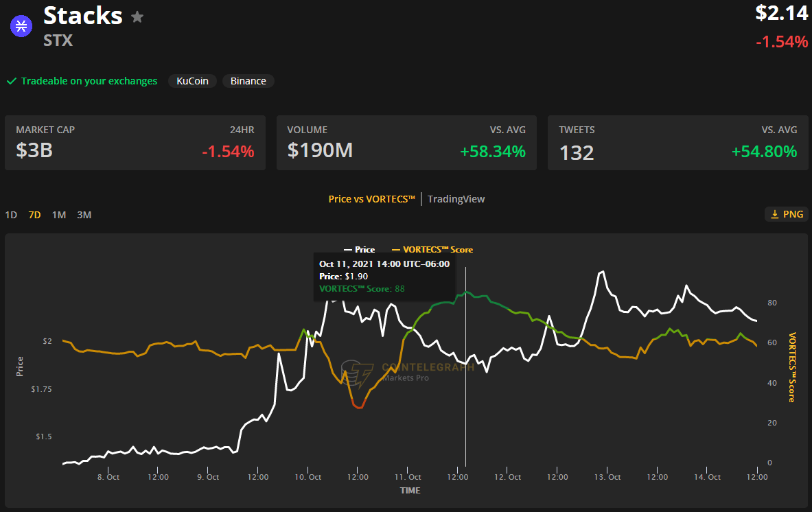
Task: Hide the Price series via the legend
Action: click(x=365, y=249)
